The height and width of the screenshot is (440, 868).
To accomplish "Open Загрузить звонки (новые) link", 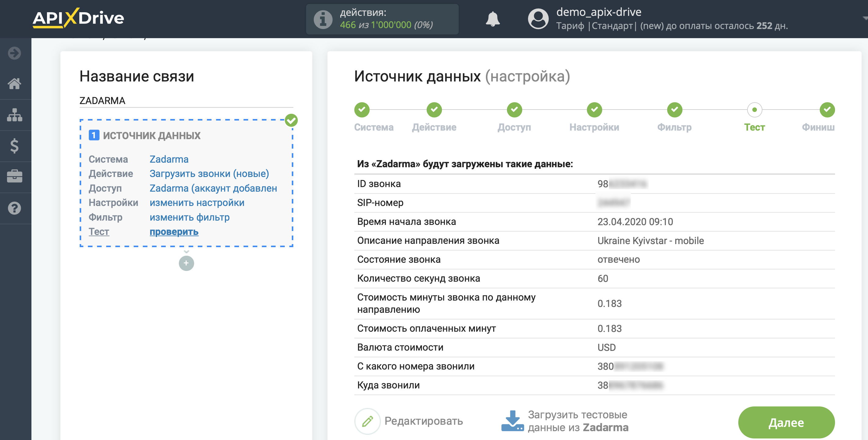I will [x=209, y=174].
